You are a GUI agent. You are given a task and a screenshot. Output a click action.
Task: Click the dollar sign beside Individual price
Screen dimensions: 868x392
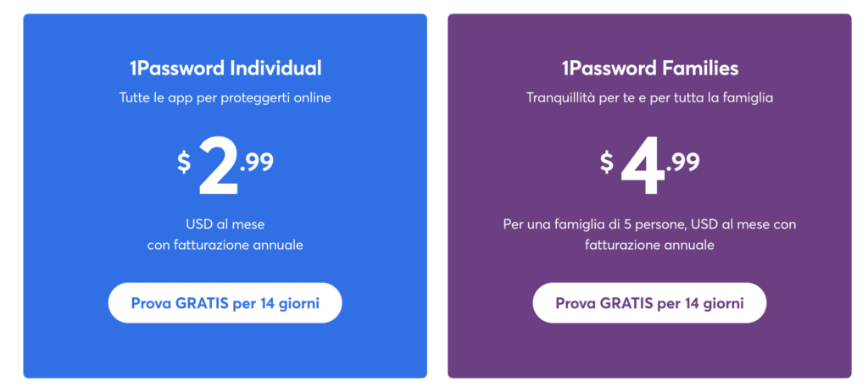point(184,163)
